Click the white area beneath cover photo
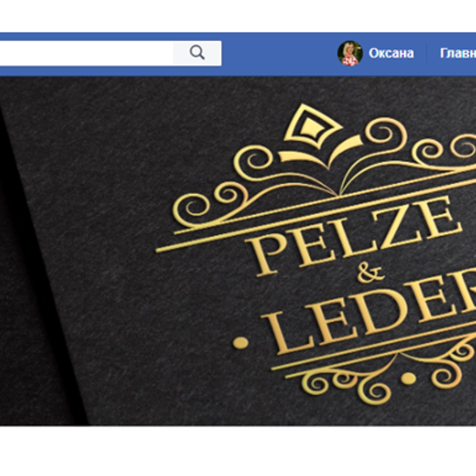Screen dimensions: 476x476 (238, 451)
